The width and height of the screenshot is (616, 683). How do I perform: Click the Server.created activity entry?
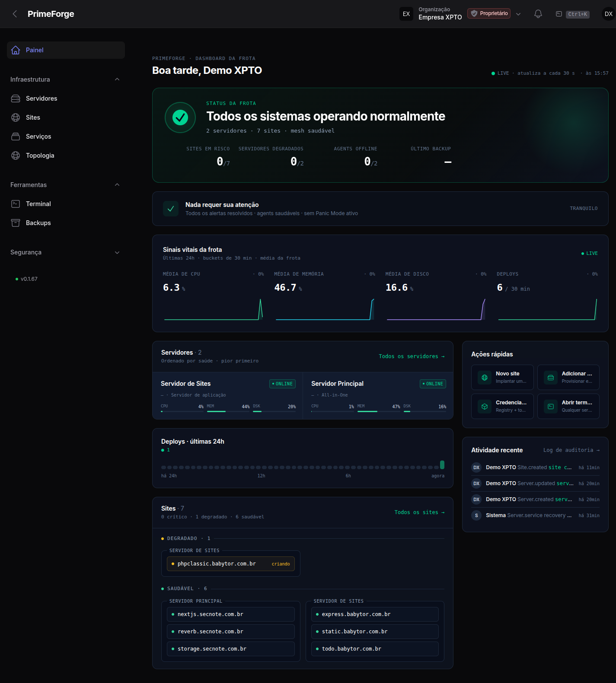(x=535, y=499)
